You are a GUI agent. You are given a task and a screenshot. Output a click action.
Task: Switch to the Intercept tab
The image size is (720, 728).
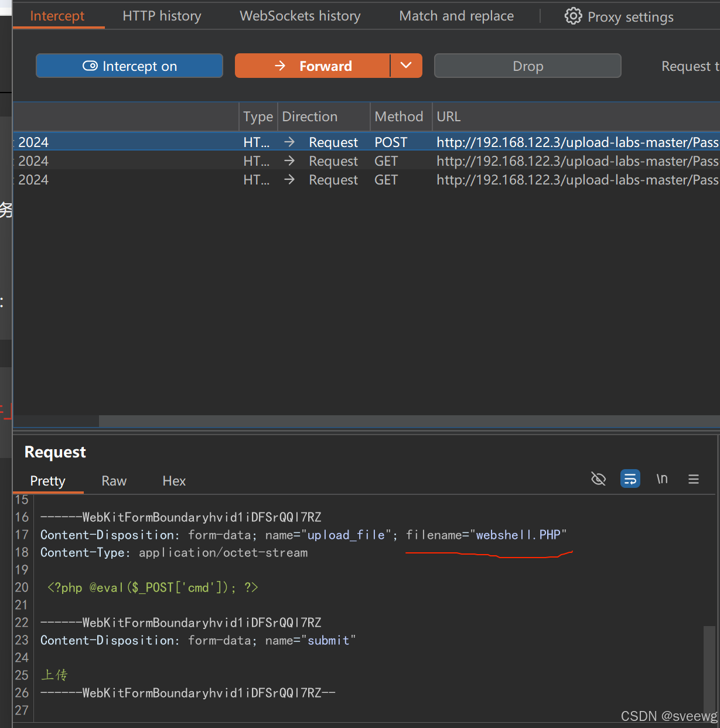pos(57,16)
